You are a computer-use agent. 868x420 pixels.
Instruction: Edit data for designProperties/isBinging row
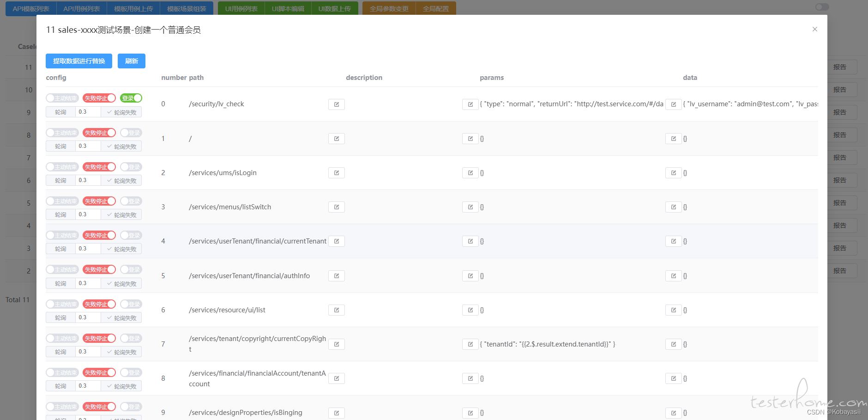point(673,413)
